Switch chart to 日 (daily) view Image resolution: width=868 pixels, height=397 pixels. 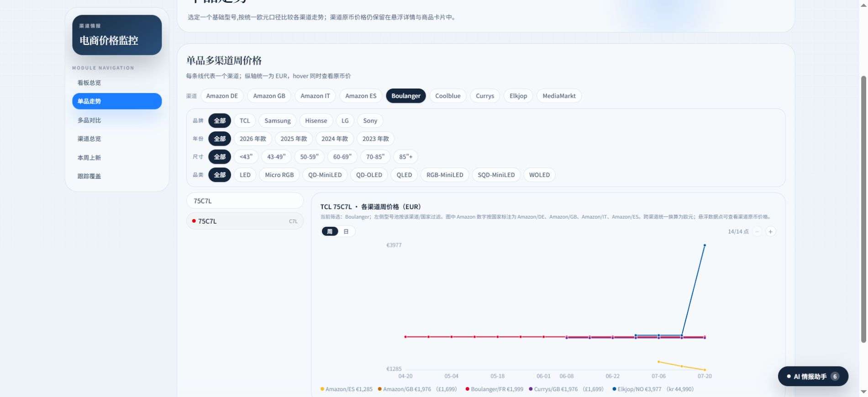(x=346, y=231)
